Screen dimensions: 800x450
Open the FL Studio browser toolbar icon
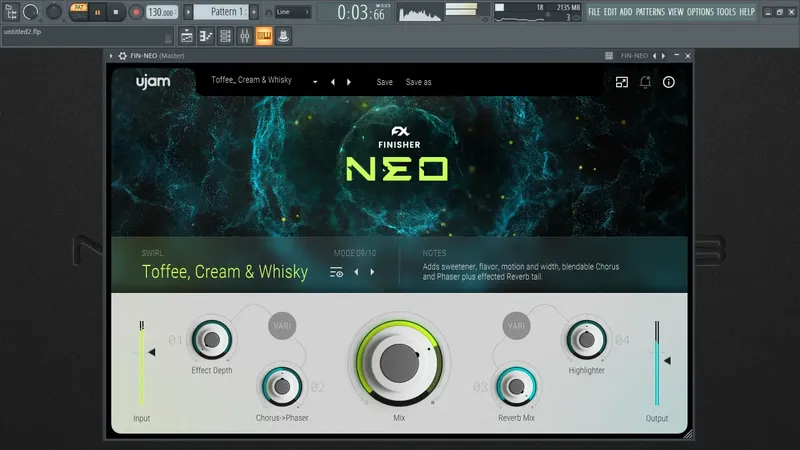coord(11,11)
